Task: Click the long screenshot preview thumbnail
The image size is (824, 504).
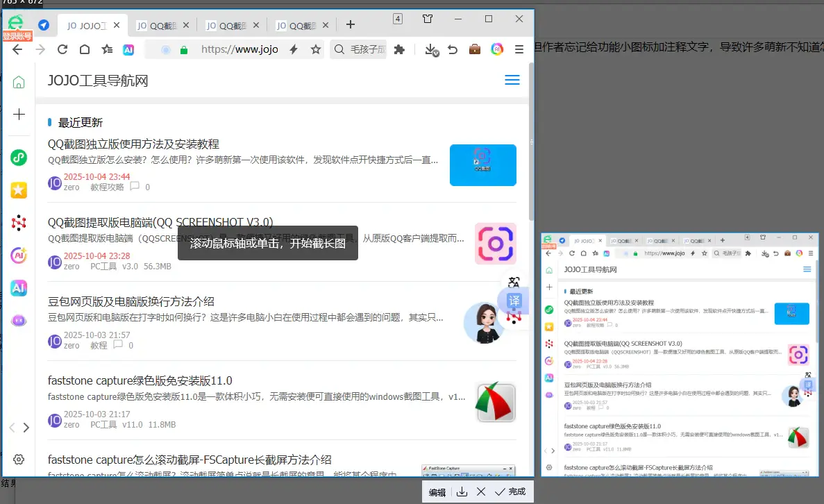Action: tap(680, 354)
